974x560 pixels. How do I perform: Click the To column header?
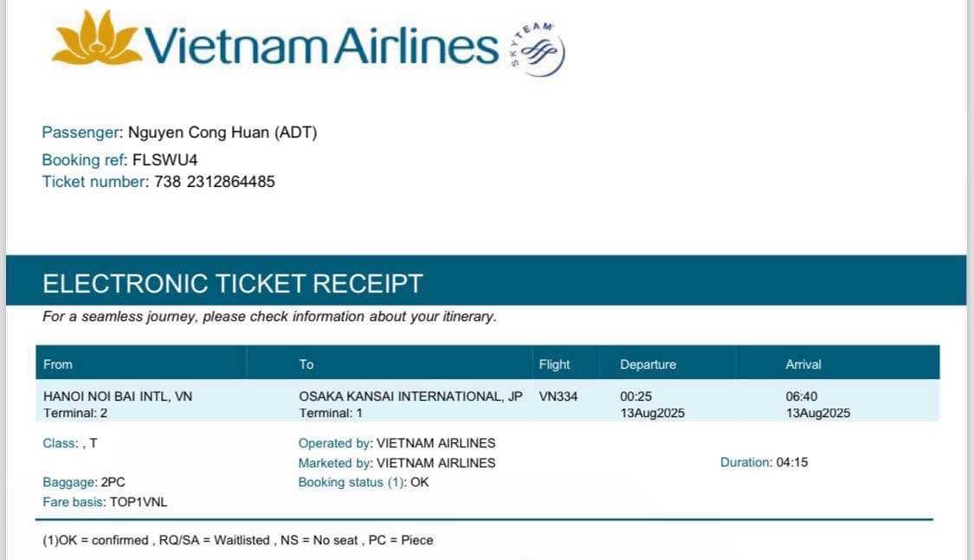click(x=306, y=364)
